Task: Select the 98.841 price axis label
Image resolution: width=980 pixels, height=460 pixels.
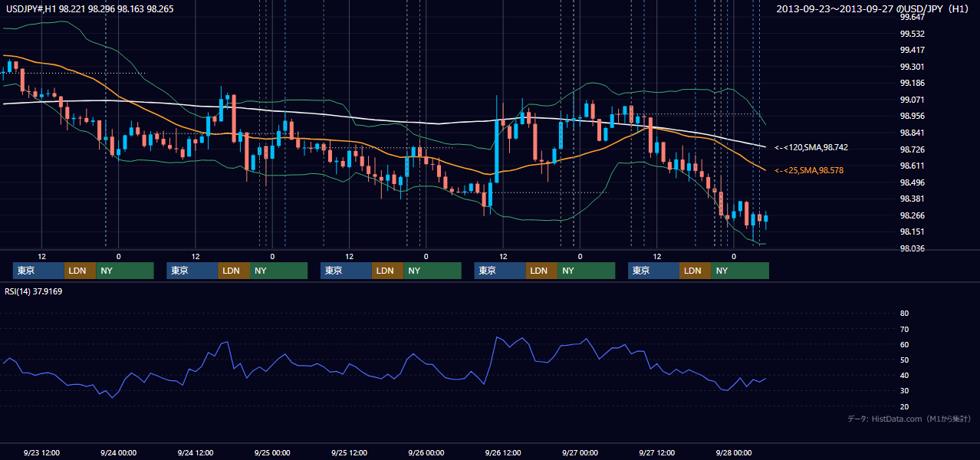Action: [x=912, y=133]
